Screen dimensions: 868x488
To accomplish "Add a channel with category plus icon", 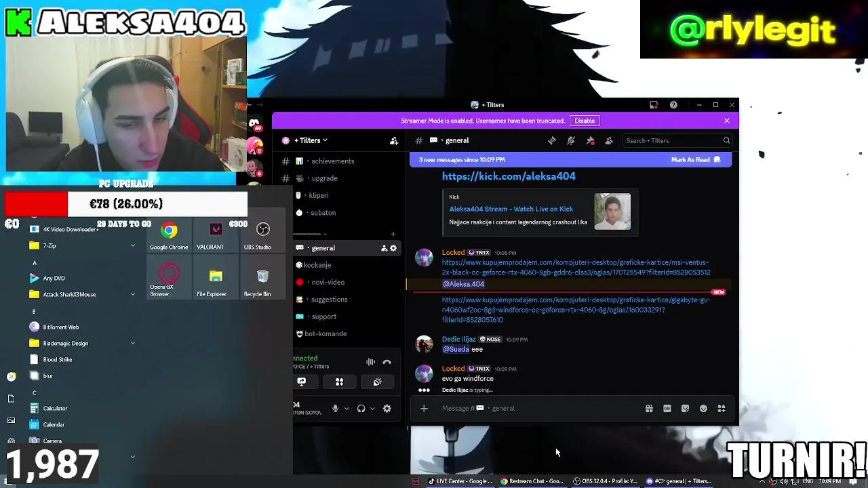I will [x=393, y=234].
